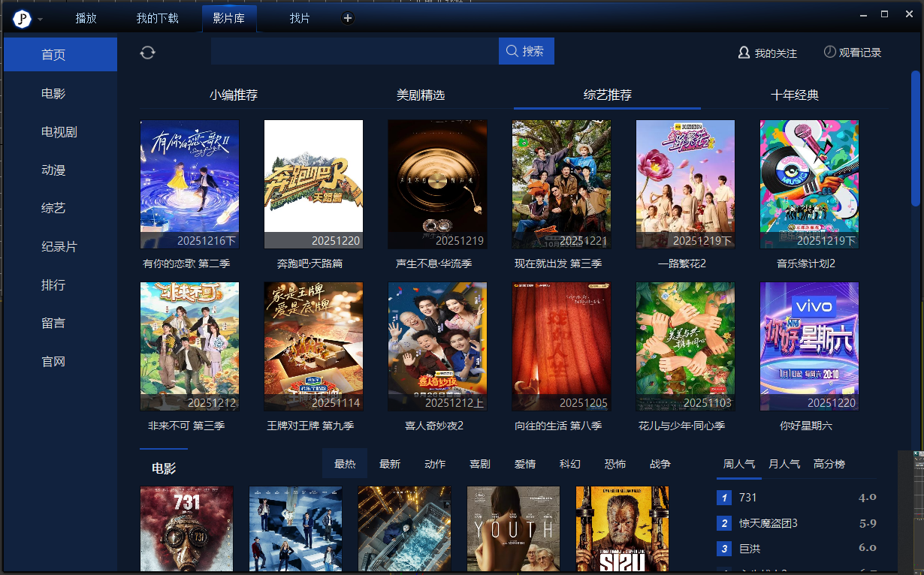Image resolution: width=924 pixels, height=575 pixels.
Task: Open the 你好星期六 show thumbnail
Action: (x=809, y=346)
